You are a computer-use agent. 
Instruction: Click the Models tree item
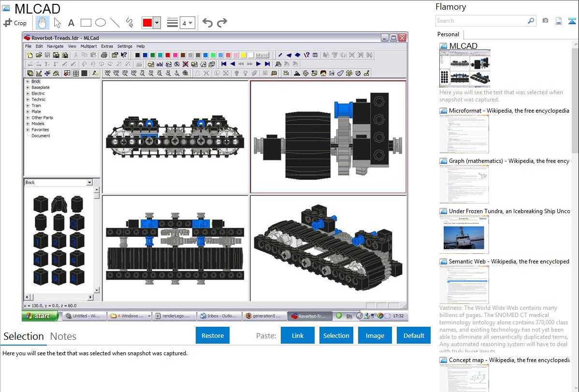pyautogui.click(x=38, y=124)
